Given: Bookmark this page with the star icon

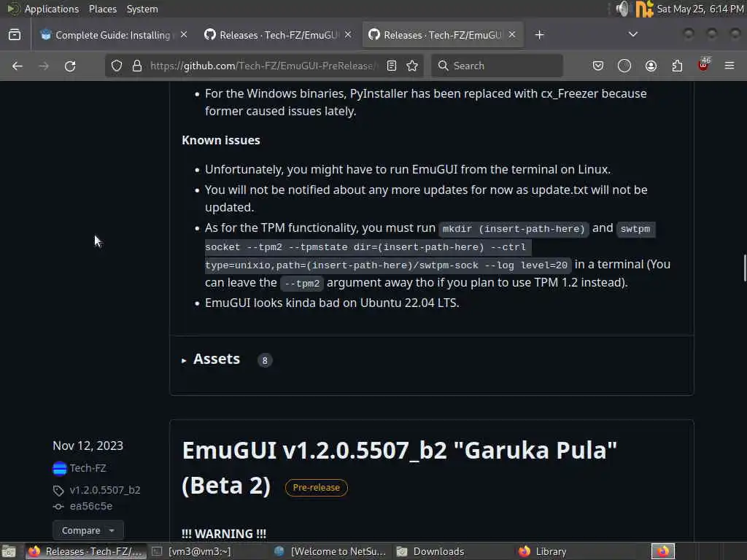Looking at the screenshot, I should (413, 66).
